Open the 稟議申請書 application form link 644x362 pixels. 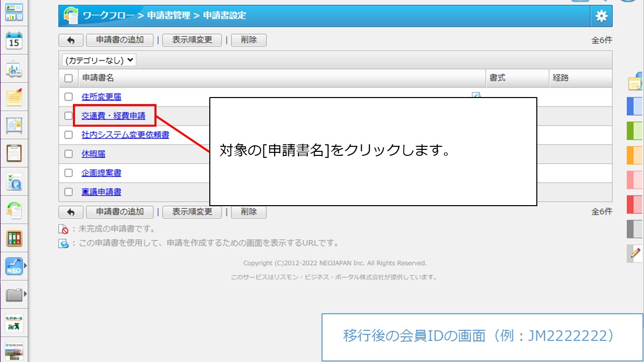101,192
